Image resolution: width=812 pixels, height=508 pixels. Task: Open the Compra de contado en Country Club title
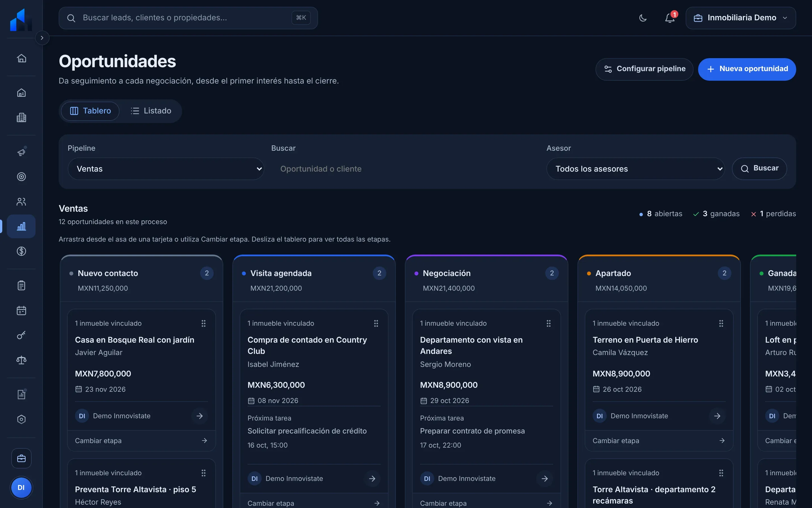click(307, 345)
